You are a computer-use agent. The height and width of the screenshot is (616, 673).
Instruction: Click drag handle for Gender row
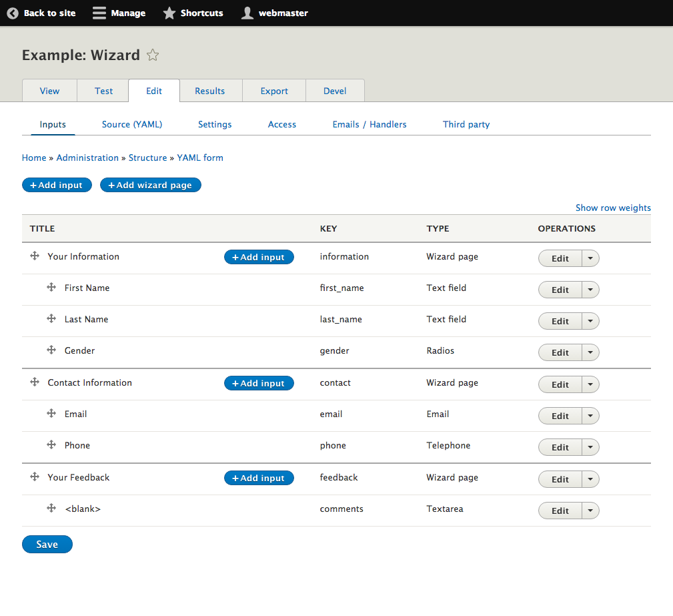click(x=51, y=350)
